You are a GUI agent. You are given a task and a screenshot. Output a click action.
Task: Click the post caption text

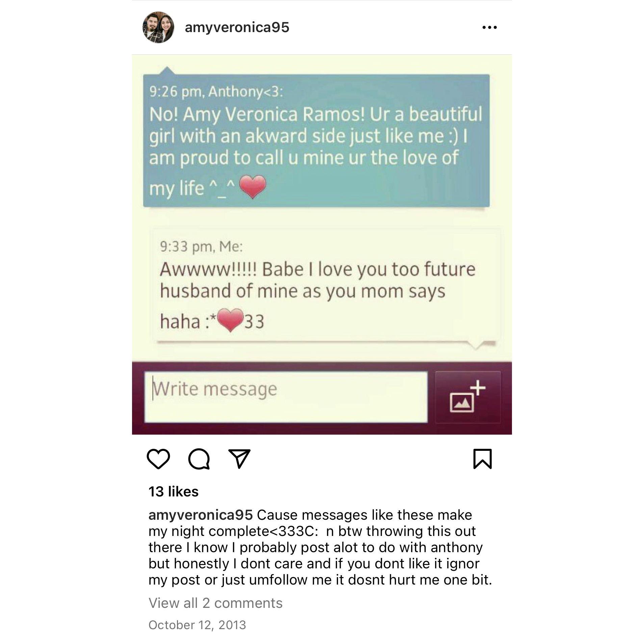coord(320,547)
